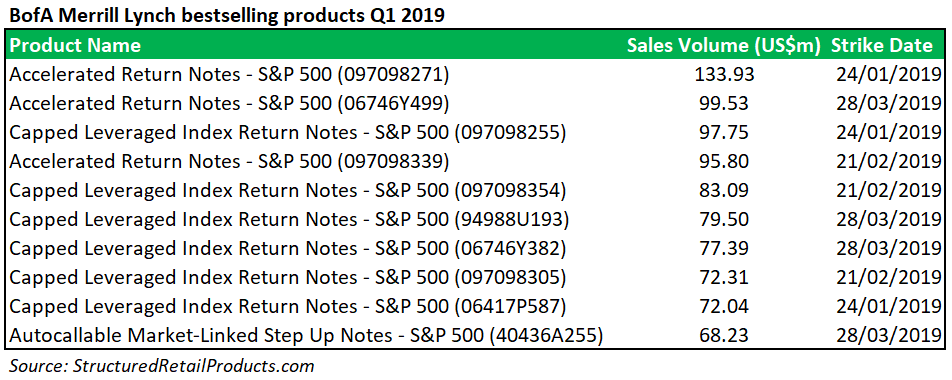Select the 99.53 sales volume value
This screenshot has width=952, height=380.
[x=724, y=103]
